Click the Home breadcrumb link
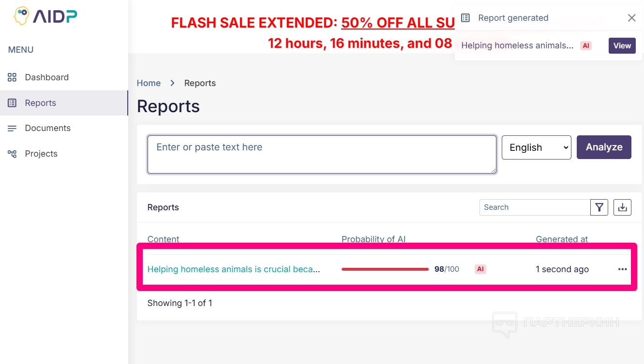The height and width of the screenshot is (364, 644). (149, 83)
